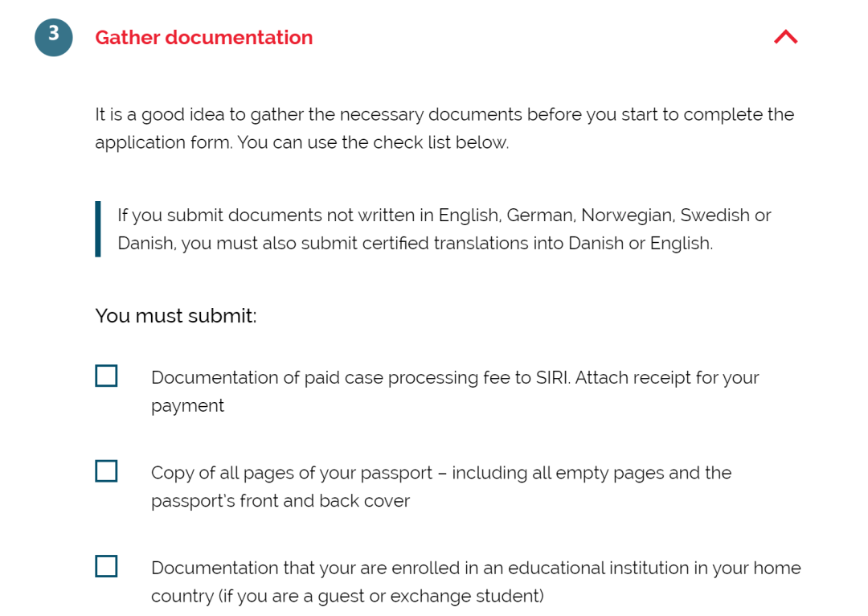
Task: Click '(if you are a guest or exchange student)' text
Action: pos(382,596)
